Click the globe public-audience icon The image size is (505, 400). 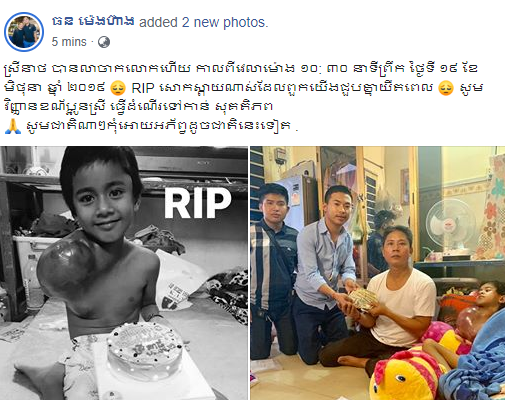tap(104, 42)
